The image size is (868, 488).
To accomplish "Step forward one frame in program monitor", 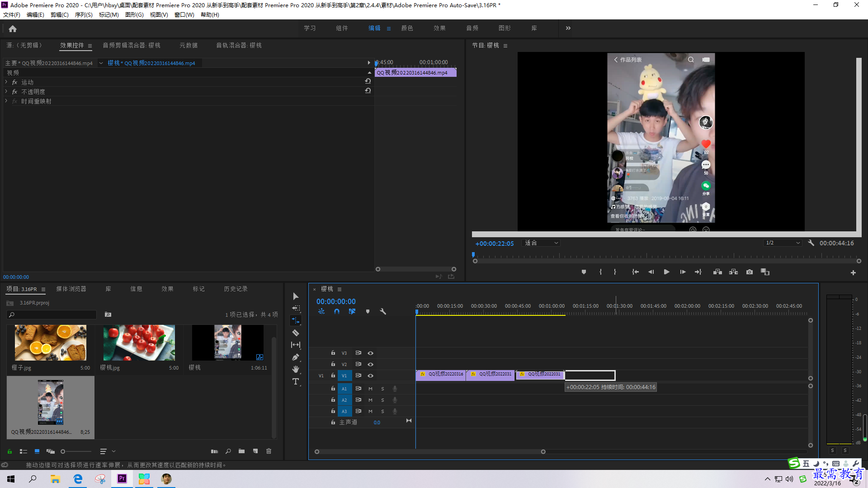I will pyautogui.click(x=683, y=272).
